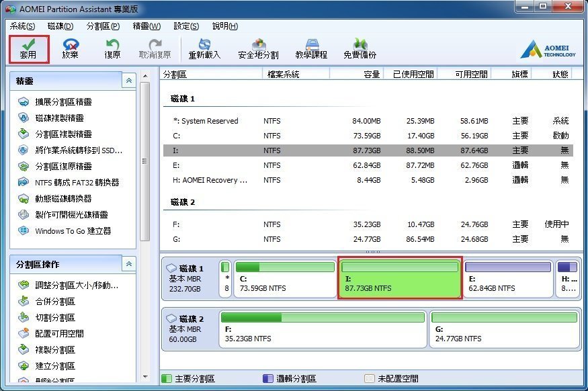Select the G: partition row in list

(368, 238)
